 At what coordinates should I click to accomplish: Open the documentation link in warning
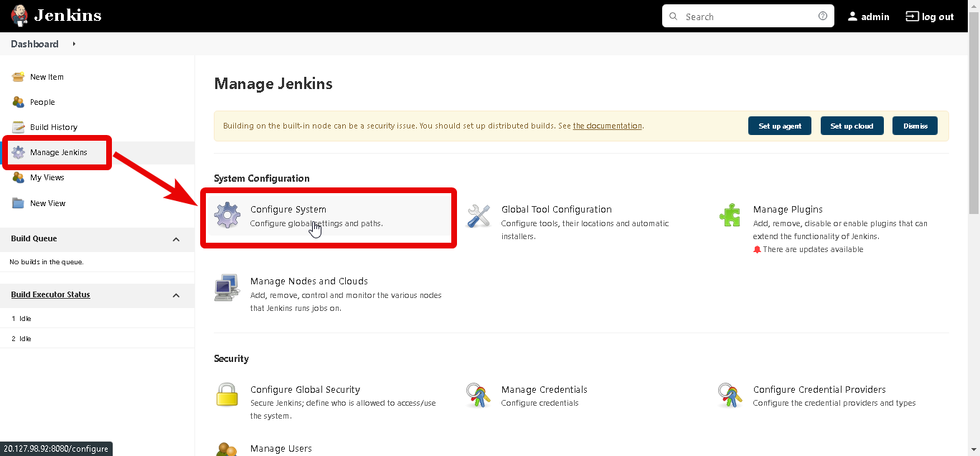(x=607, y=126)
